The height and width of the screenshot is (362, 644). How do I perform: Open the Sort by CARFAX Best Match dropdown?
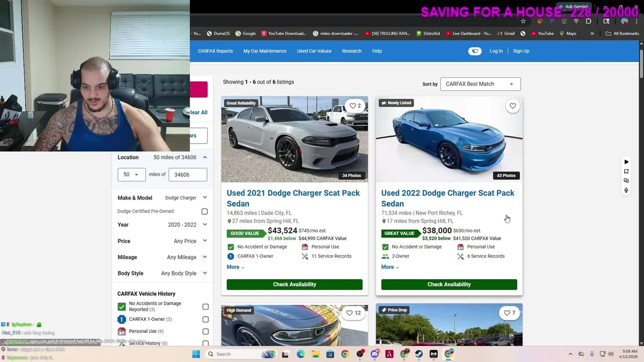click(x=480, y=84)
